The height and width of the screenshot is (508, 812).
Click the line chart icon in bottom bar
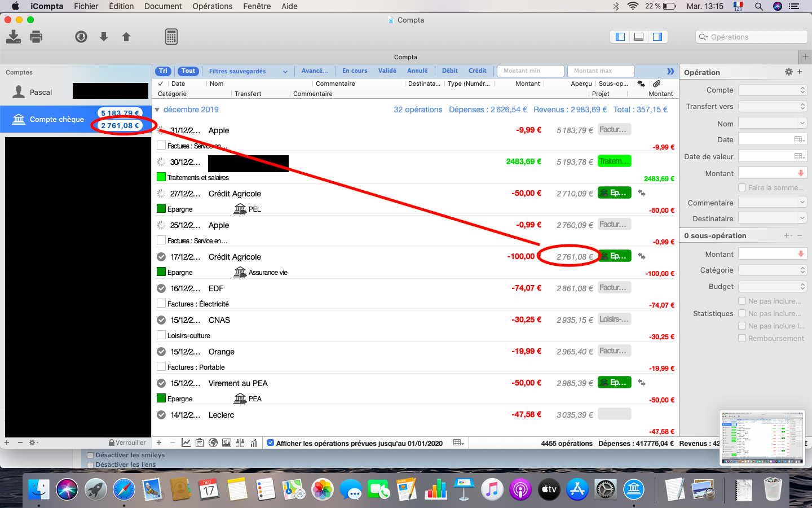[x=186, y=443]
